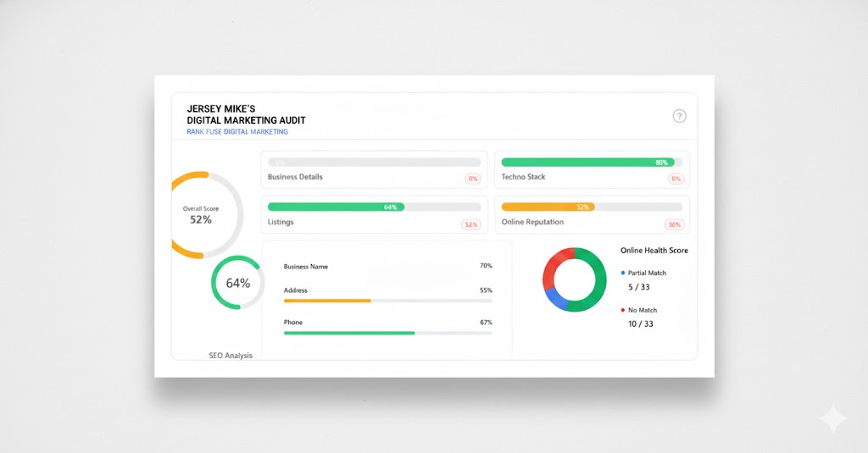Image resolution: width=868 pixels, height=453 pixels.
Task: Select the 64% green circular gauge
Action: coord(237,283)
